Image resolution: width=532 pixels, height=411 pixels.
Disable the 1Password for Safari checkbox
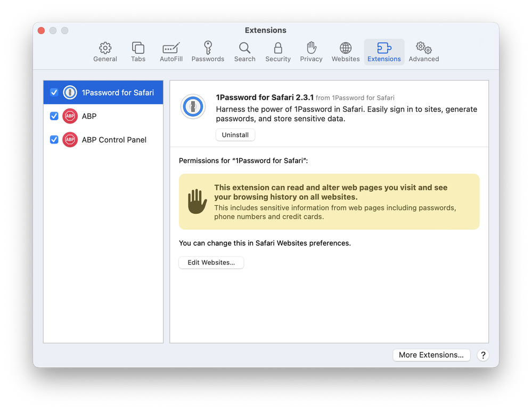click(x=54, y=93)
